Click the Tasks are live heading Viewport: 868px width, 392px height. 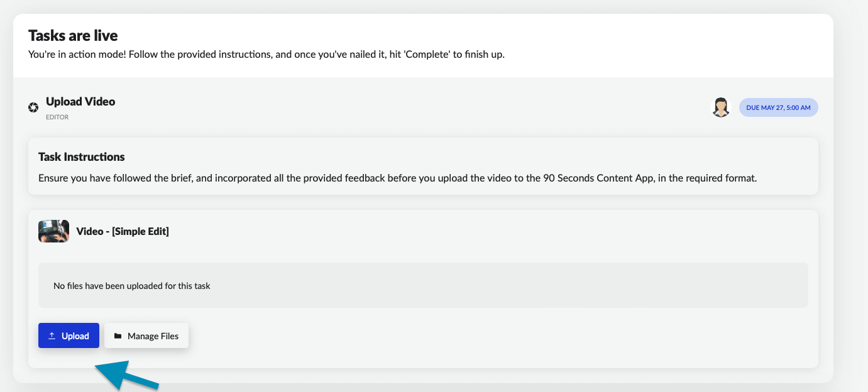click(73, 35)
